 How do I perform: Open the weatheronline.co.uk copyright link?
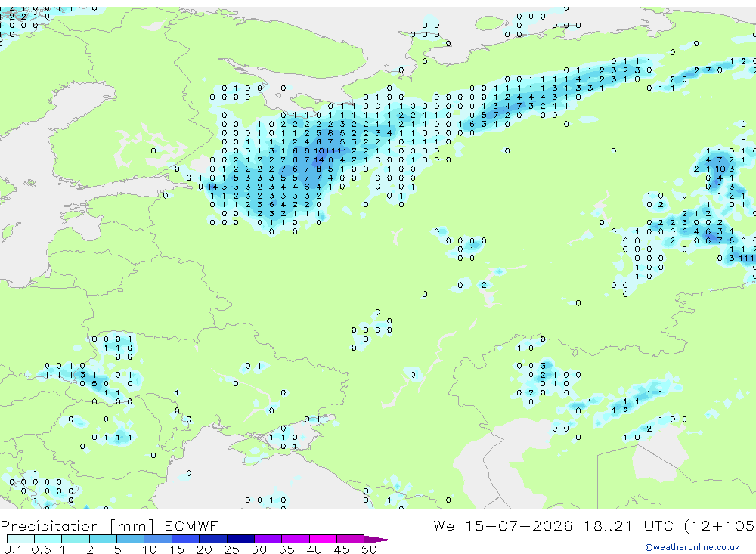tap(692, 547)
